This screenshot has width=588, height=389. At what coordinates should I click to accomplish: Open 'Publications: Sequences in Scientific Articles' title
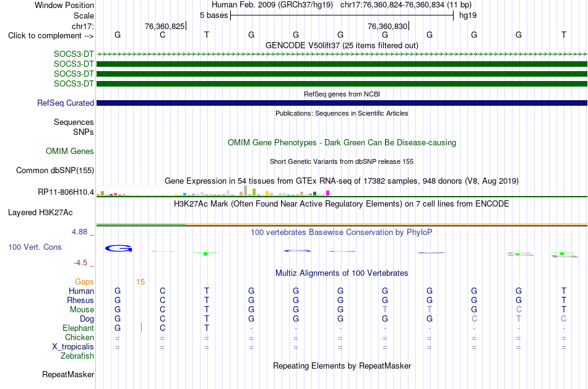pos(342,113)
